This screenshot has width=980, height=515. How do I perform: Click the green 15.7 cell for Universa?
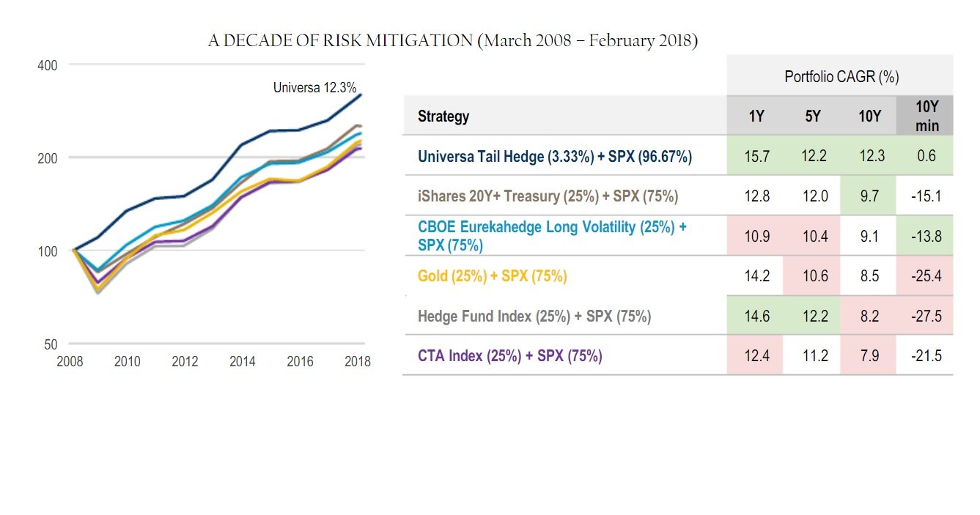[x=755, y=156]
